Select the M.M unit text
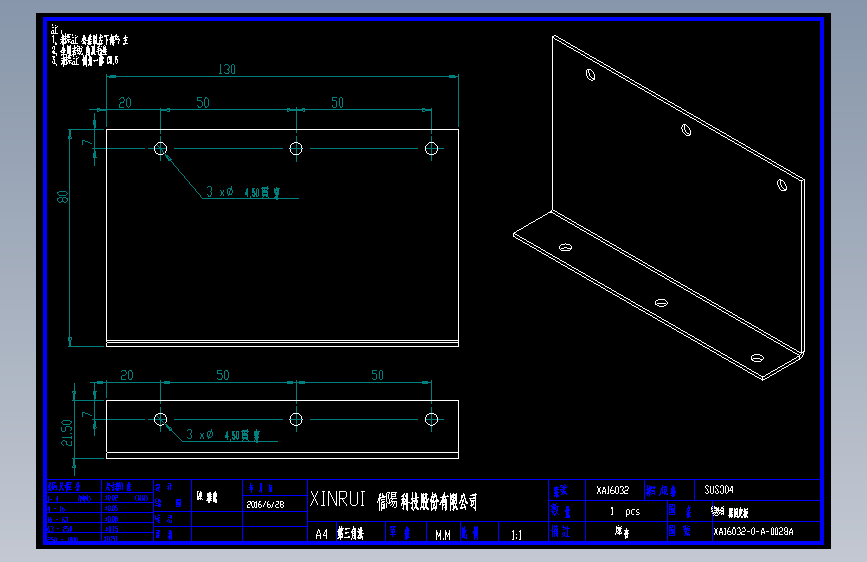Screen dimensions: 867x562 pos(443,535)
